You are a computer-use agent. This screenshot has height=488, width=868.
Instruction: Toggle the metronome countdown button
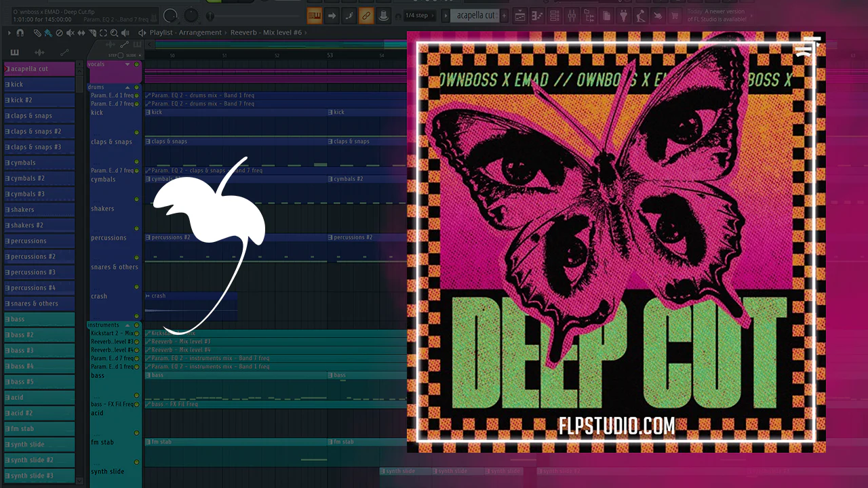coord(383,16)
